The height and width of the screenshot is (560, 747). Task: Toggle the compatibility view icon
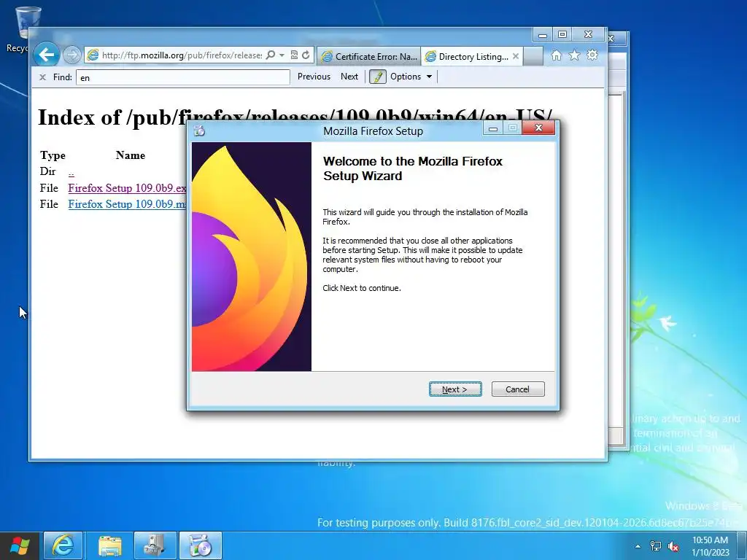pos(294,55)
